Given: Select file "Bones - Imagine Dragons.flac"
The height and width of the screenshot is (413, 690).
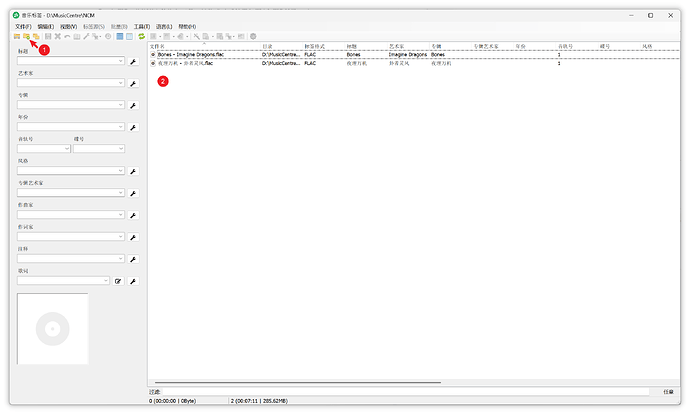Looking at the screenshot, I should click(x=191, y=55).
